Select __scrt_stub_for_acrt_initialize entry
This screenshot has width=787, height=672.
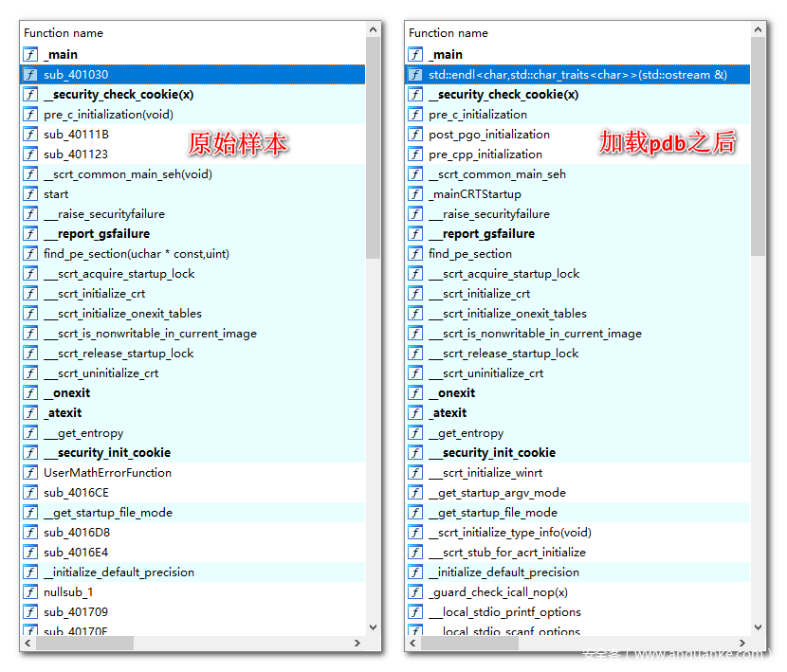pos(506,553)
